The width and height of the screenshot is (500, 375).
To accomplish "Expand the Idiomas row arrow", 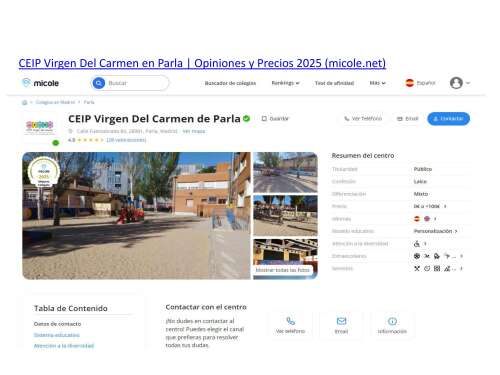I will 435,219.
